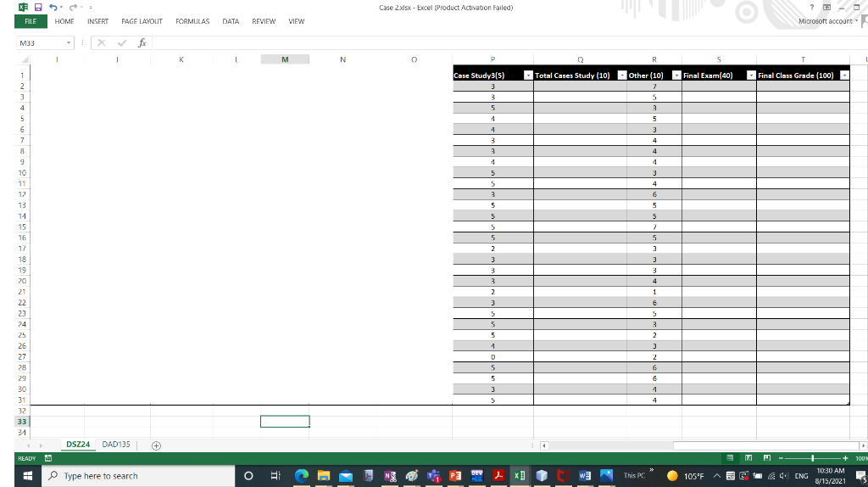Click the horizontal scrollbar thumb
This screenshot has width=868, height=487.
765,445
